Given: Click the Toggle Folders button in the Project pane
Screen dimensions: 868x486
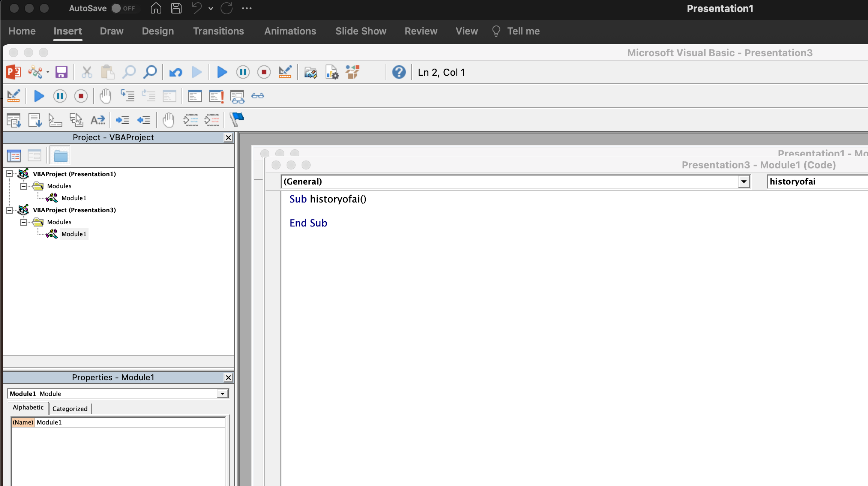Looking at the screenshot, I should (60, 156).
